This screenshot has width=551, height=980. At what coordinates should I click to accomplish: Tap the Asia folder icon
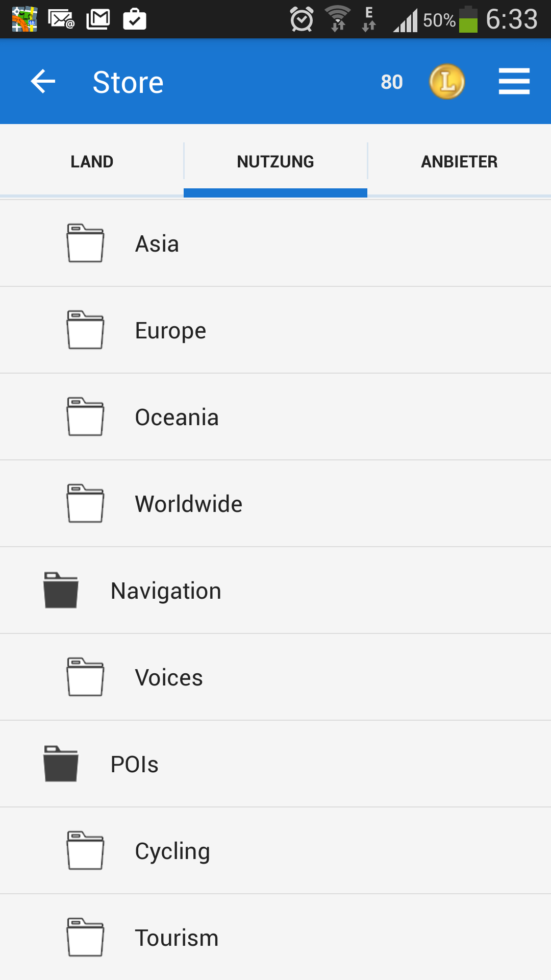click(x=85, y=243)
